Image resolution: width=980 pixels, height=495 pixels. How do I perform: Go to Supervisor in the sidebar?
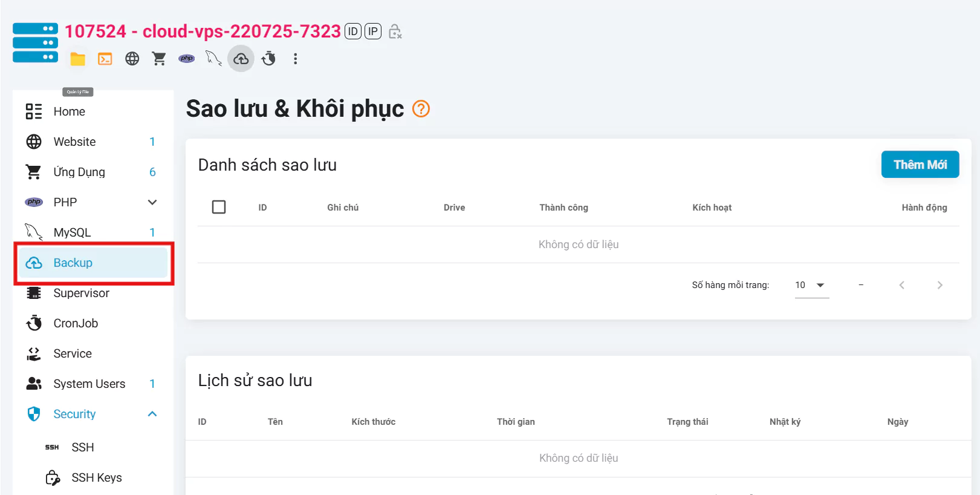pyautogui.click(x=81, y=293)
